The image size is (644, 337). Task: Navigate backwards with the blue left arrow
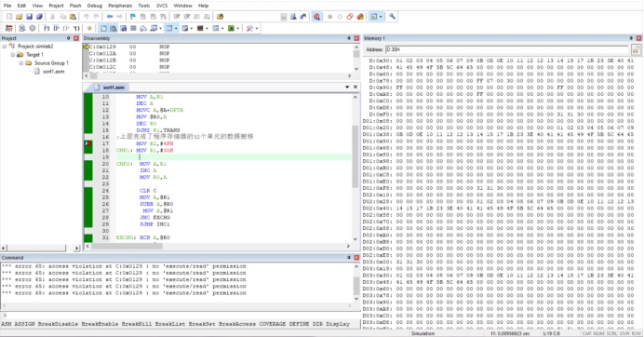tap(110, 17)
